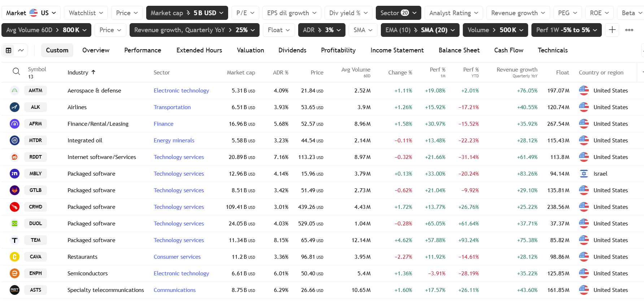This screenshot has width=644, height=301.
Task: Sort by Revenue growth Quarterly YoY column
Action: point(517,72)
